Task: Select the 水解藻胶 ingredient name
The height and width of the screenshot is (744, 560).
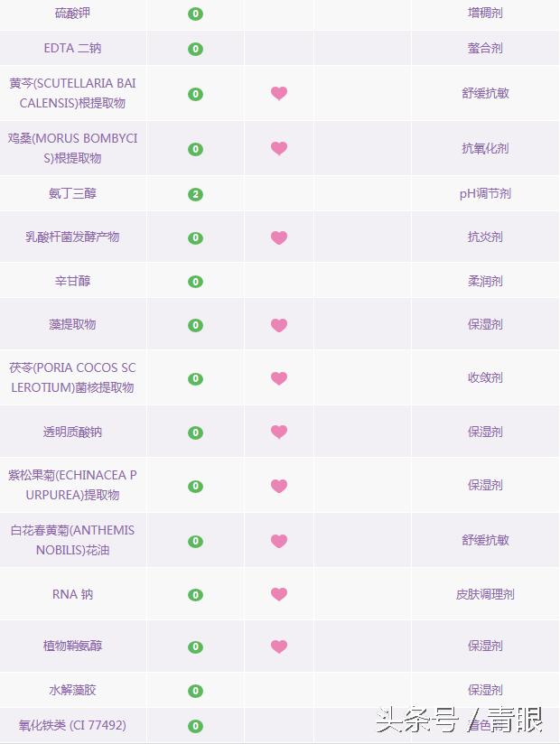Action: 72,690
